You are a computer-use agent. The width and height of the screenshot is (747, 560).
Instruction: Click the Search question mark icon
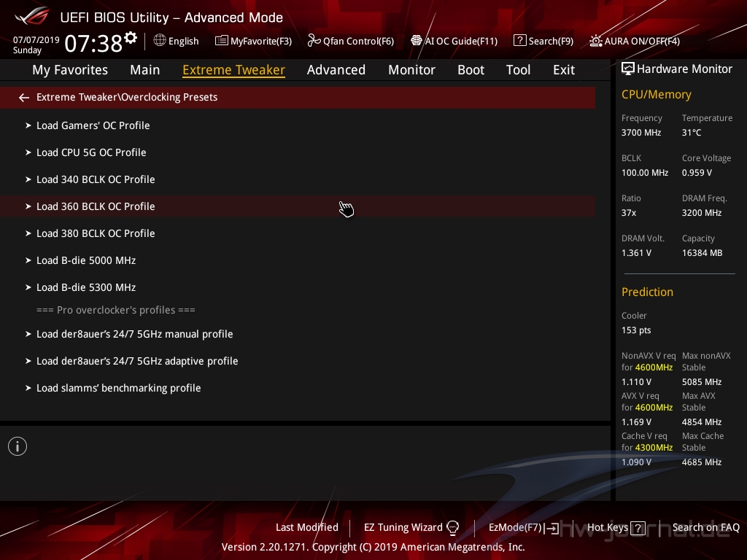click(x=519, y=41)
